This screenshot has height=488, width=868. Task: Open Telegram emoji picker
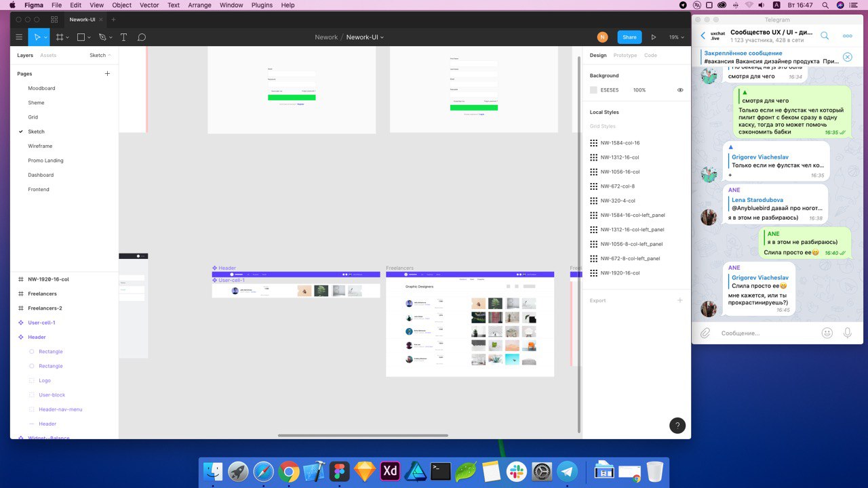tap(827, 333)
